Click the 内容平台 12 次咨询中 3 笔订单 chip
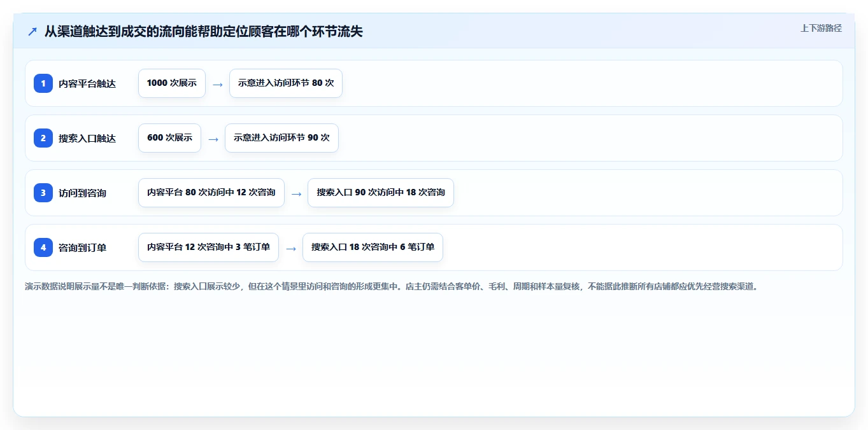The height and width of the screenshot is (430, 868). pos(208,247)
